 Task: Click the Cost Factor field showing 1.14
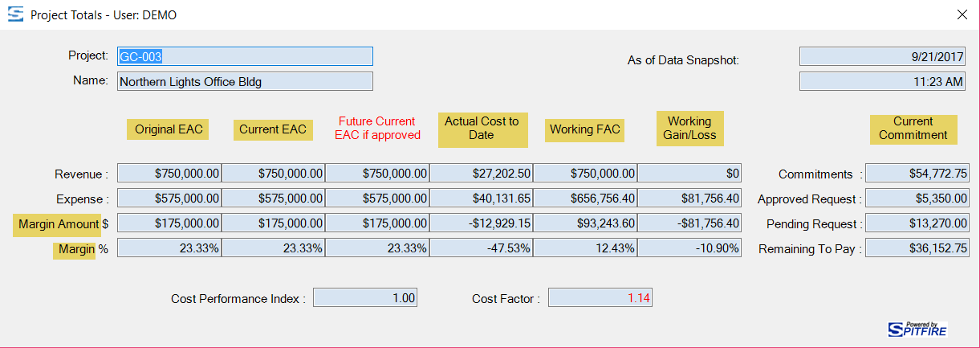click(600, 298)
